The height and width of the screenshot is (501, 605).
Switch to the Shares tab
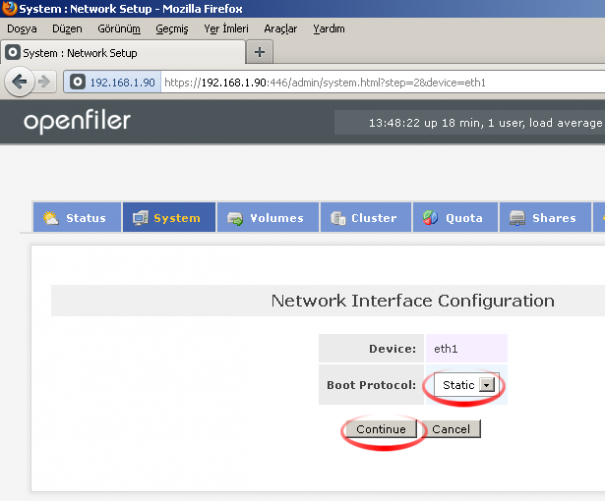(545, 217)
